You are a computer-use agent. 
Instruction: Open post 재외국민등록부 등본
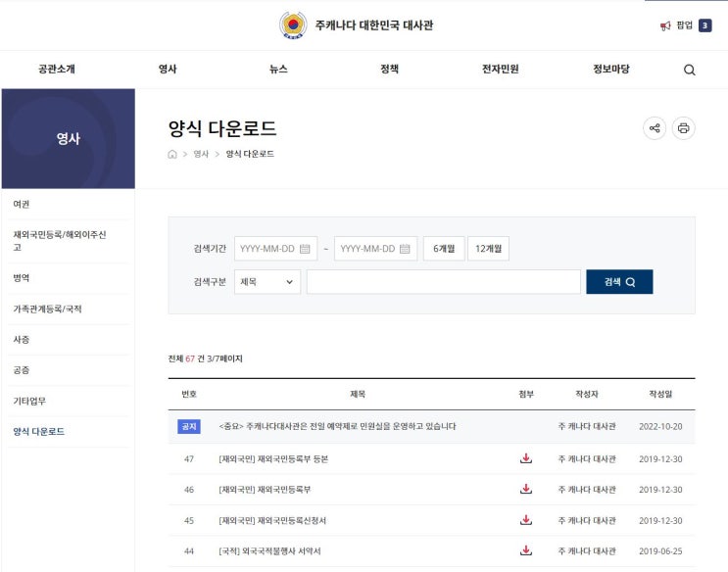(273, 458)
